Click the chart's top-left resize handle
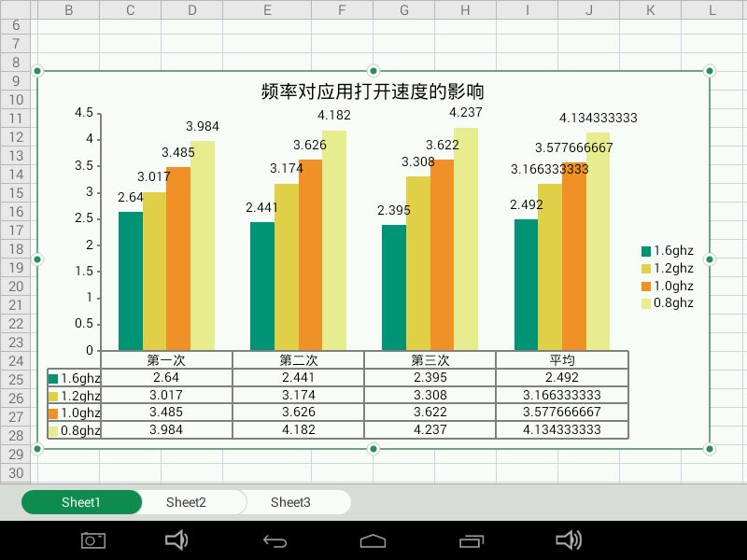The height and width of the screenshot is (560, 747). [x=37, y=71]
